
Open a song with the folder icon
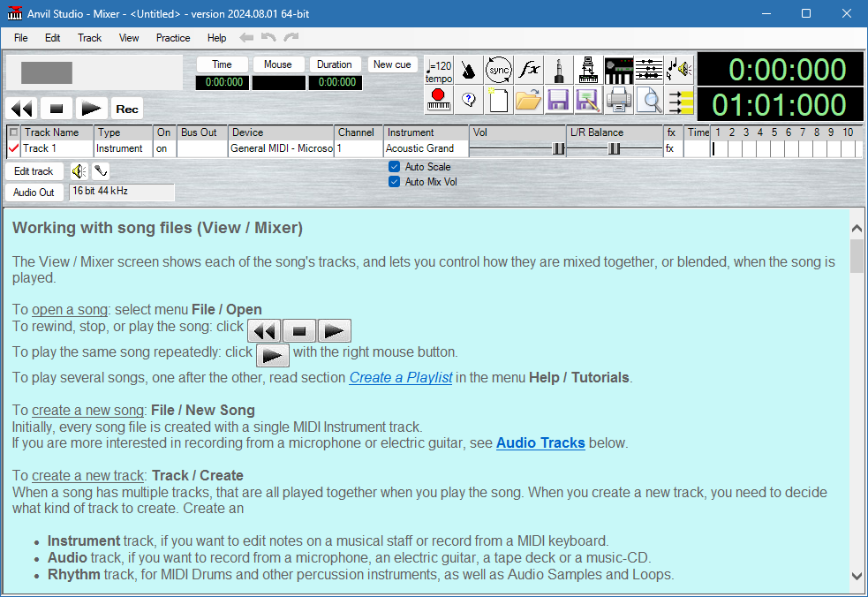[x=529, y=101]
